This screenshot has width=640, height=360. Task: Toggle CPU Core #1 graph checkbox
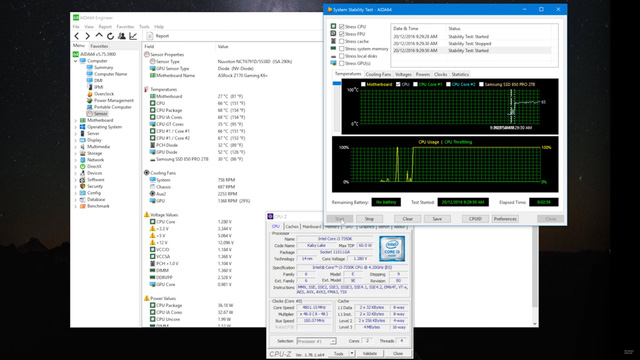[x=415, y=84]
